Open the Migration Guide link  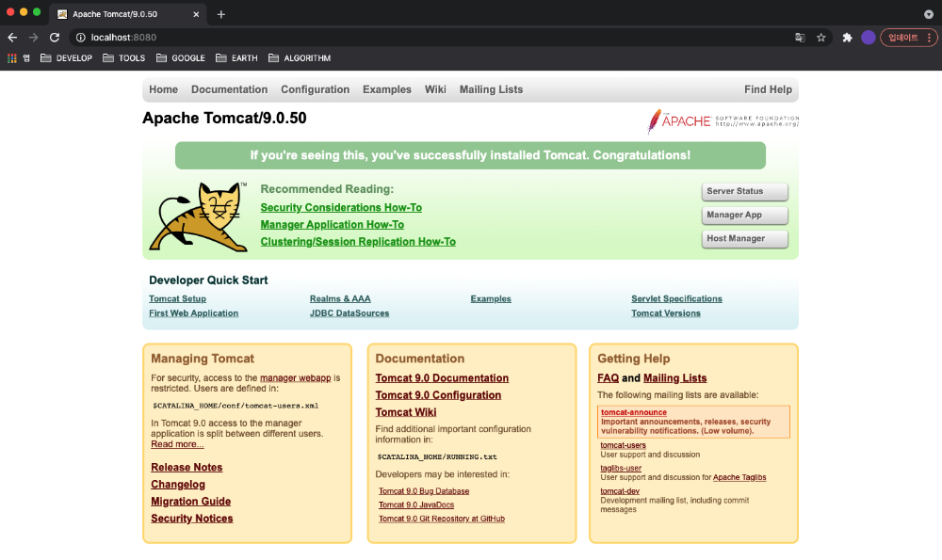[x=191, y=502]
